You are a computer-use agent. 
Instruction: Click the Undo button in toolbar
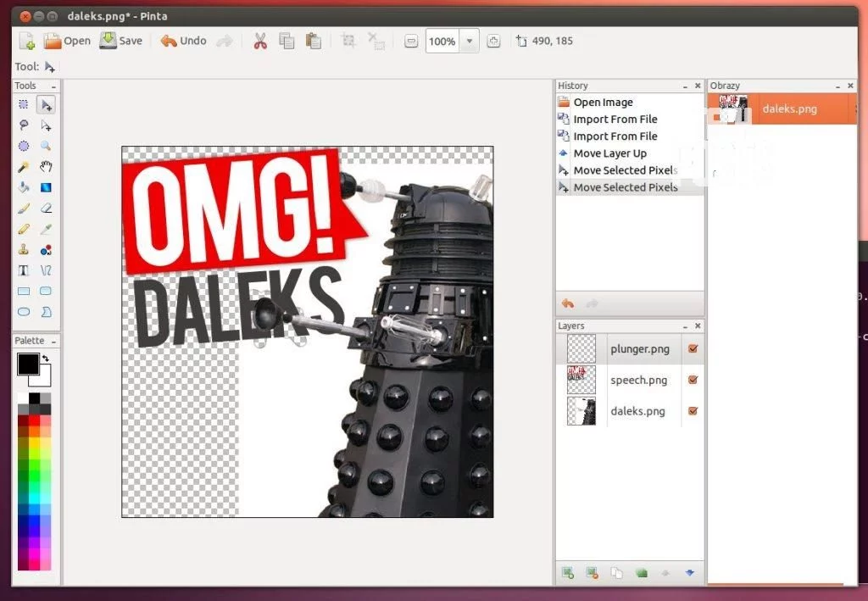[x=183, y=41]
